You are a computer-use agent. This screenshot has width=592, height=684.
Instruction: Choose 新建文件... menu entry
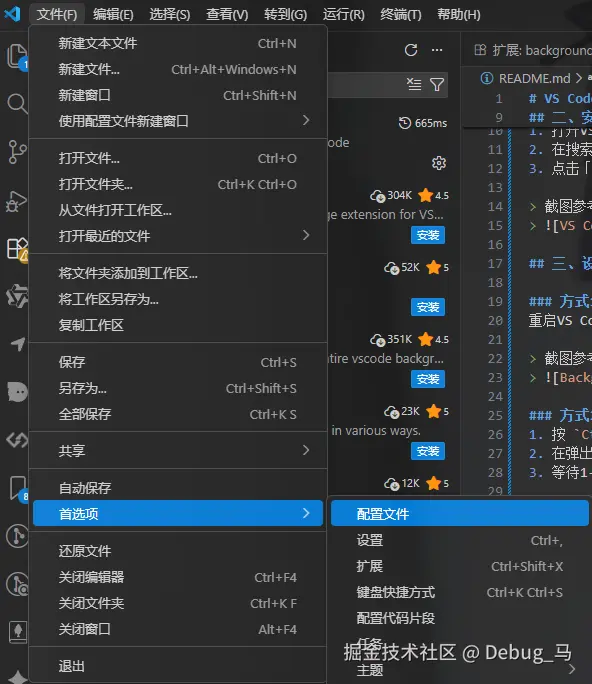178,69
